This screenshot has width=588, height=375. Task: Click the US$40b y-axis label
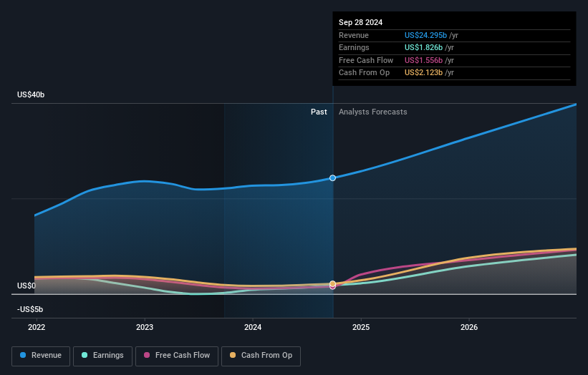(31, 94)
